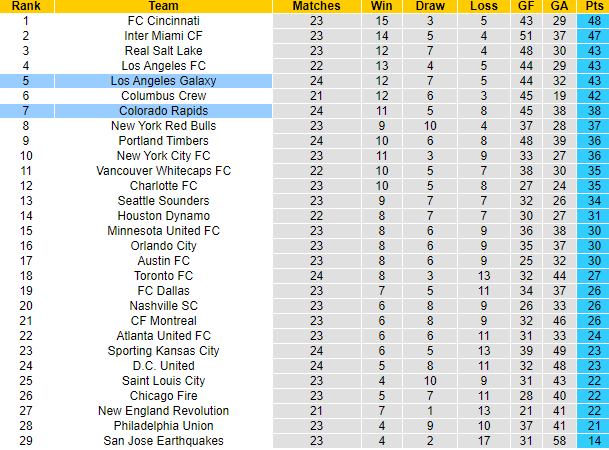Image resolution: width=609 pixels, height=450 pixels.
Task: Click the Win column header
Action: tap(382, 6)
